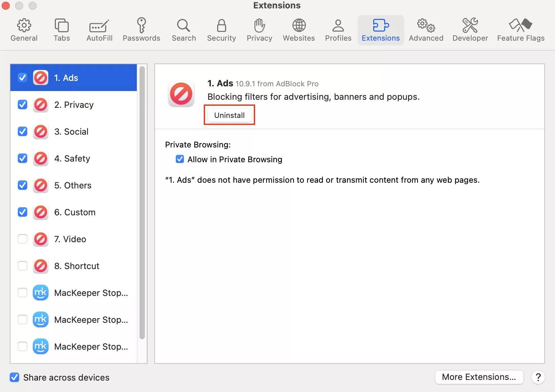
Task: Click the More Extensions button
Action: pyautogui.click(x=479, y=377)
